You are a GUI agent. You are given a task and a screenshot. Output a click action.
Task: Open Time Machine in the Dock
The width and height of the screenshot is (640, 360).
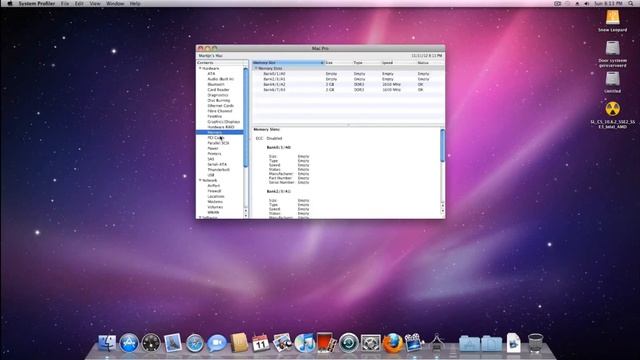point(349,343)
